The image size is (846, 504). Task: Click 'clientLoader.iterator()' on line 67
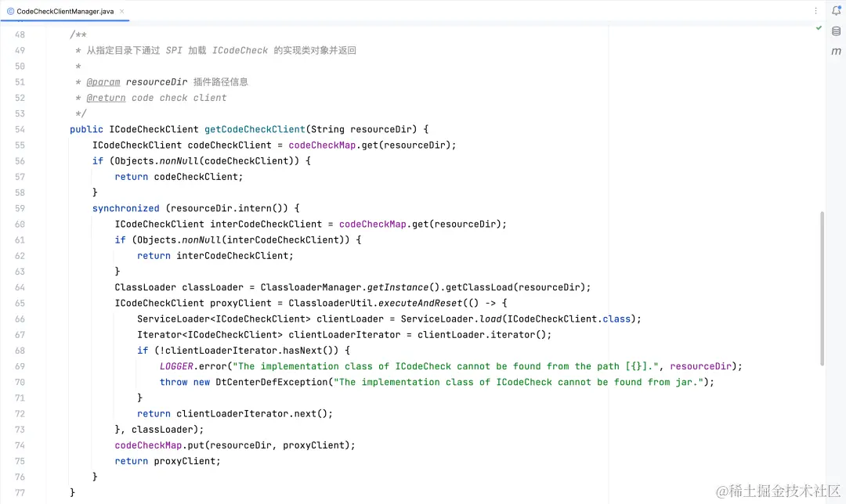[482, 335]
